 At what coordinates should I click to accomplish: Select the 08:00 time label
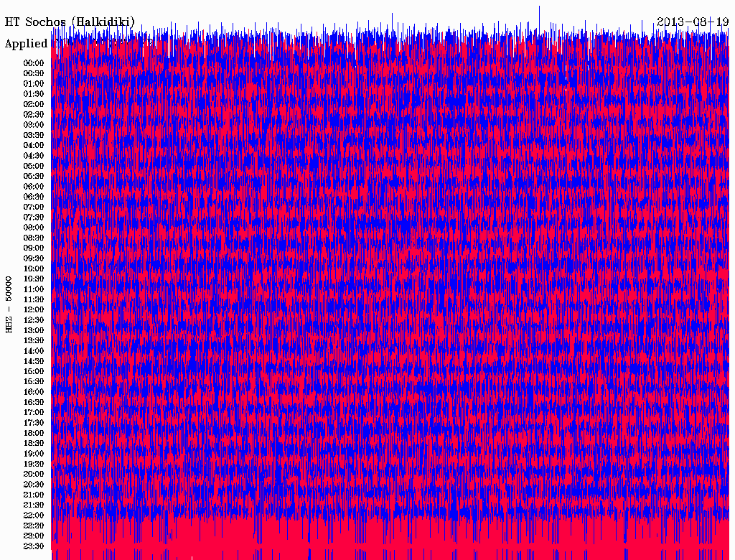tap(33, 228)
